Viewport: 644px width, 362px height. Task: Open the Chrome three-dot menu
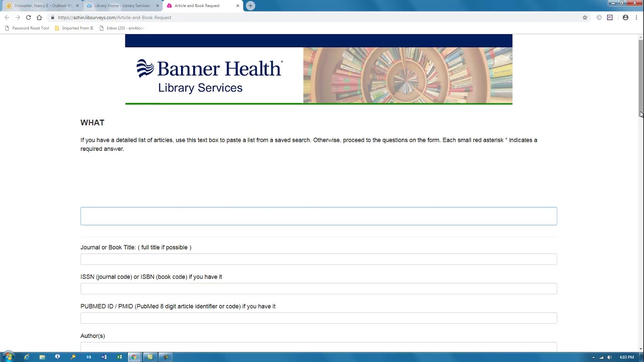[x=636, y=18]
